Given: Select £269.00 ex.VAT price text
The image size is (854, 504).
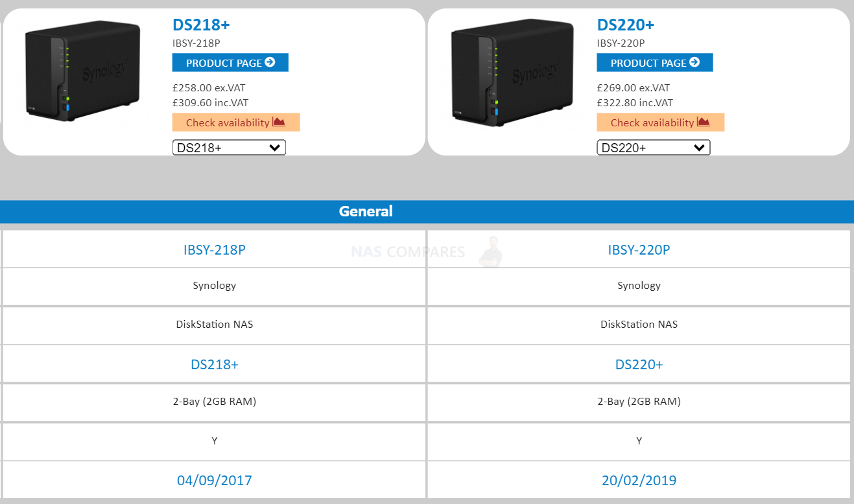Looking at the screenshot, I should 634,87.
